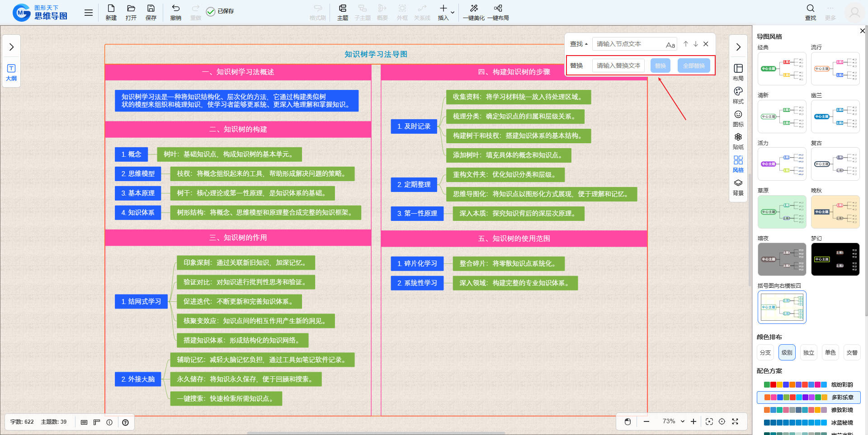
Task: Click the One-click beautify (一键美化) icon
Action: pos(473,9)
